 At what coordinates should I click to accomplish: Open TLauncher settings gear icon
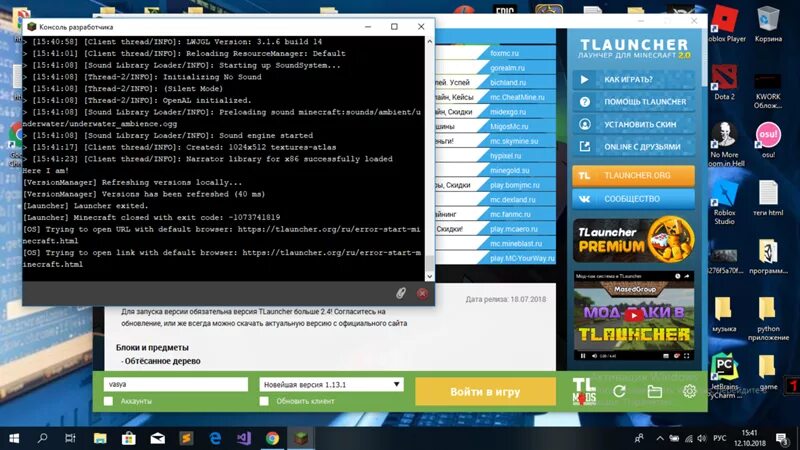689,391
